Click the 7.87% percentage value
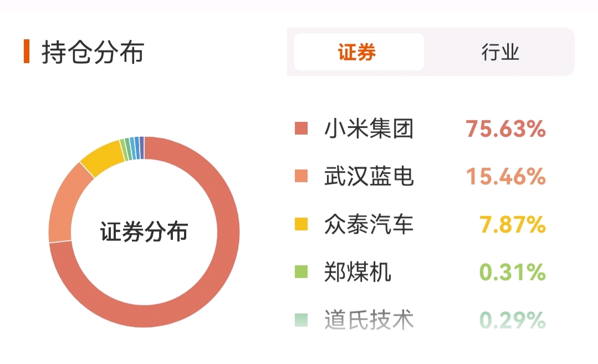 coord(513,224)
